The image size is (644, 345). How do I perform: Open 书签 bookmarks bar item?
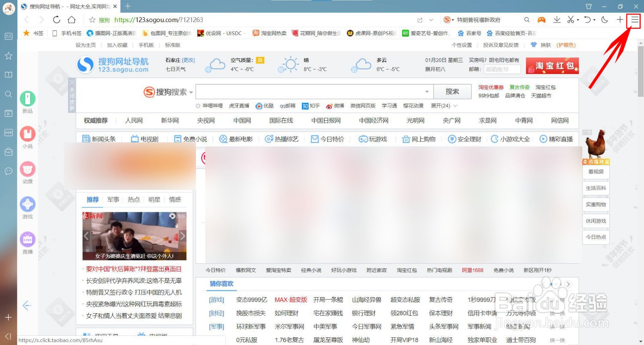(33, 33)
